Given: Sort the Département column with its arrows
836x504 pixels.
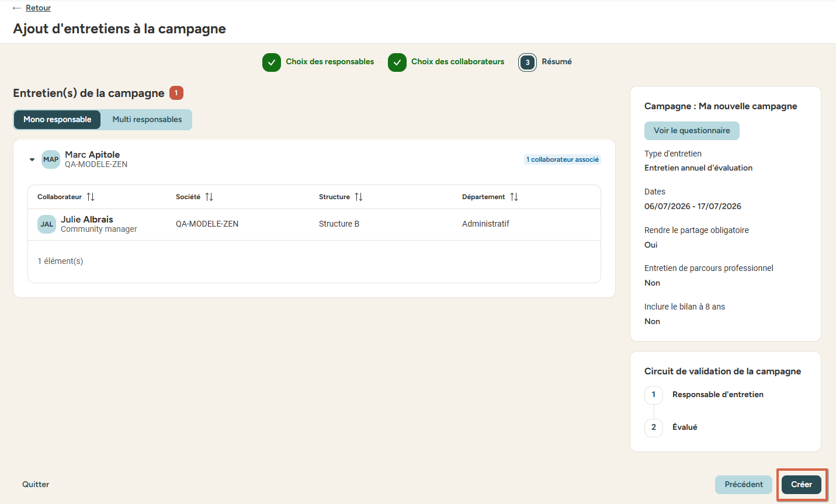Looking at the screenshot, I should (514, 197).
